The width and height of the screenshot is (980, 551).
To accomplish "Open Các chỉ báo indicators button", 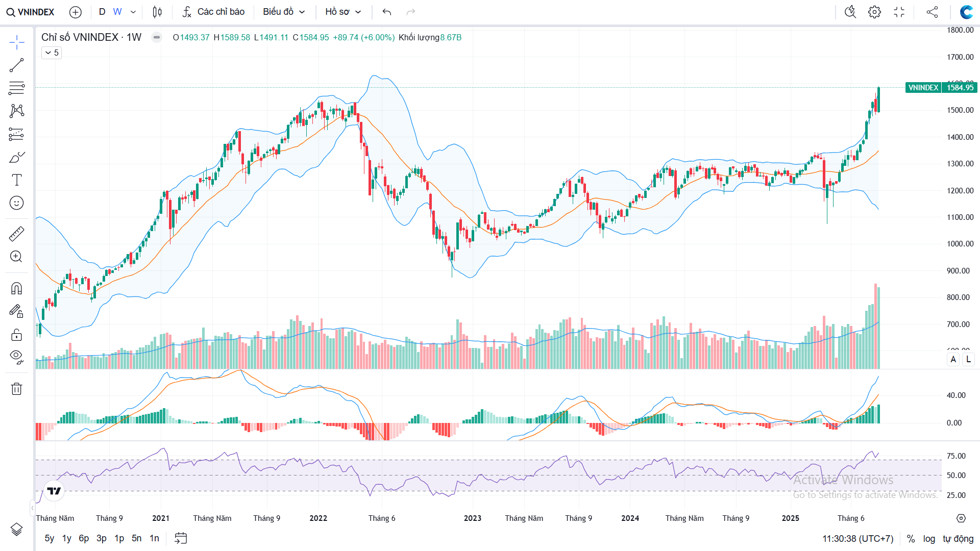I will pyautogui.click(x=214, y=12).
